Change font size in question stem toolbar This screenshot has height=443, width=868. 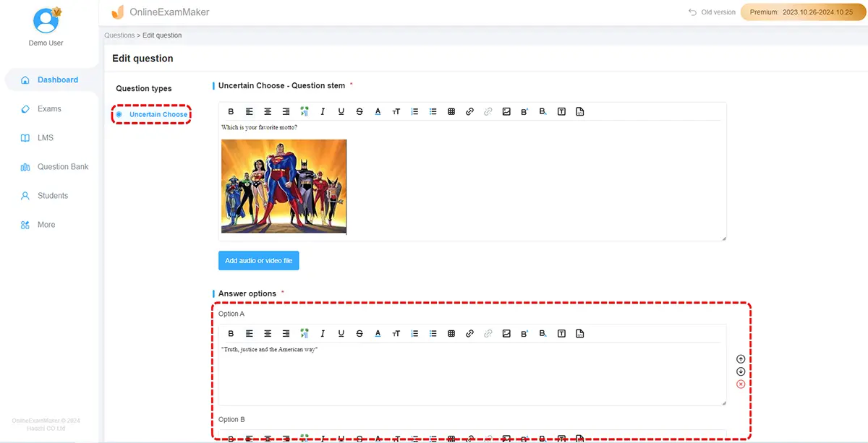point(396,111)
